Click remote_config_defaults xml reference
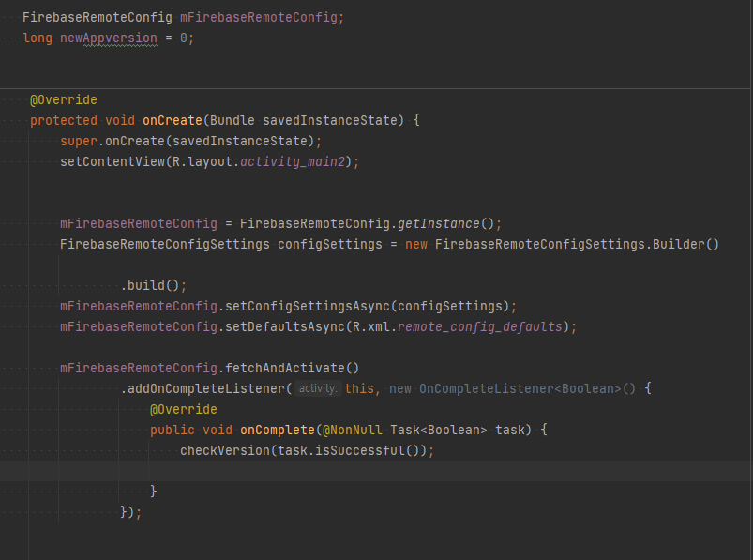 480,327
